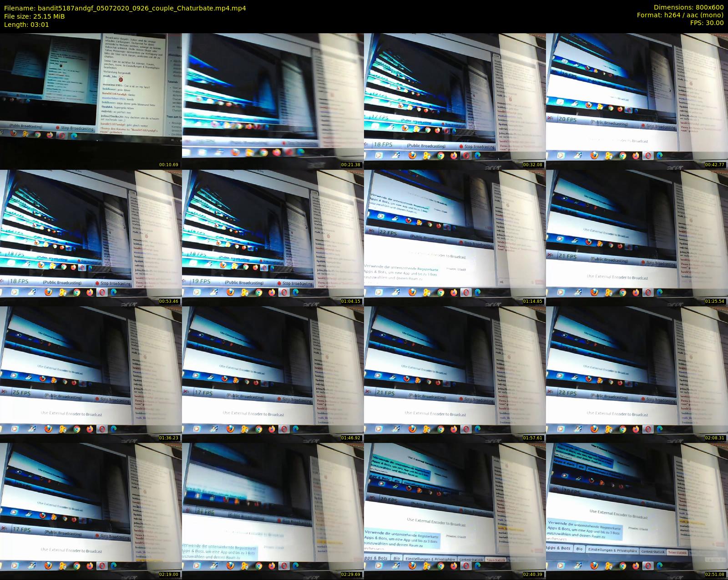Launch Microsoft Edge in the 00:10 frame taskbar
This screenshot has height=580, width=728.
click(x=74, y=136)
